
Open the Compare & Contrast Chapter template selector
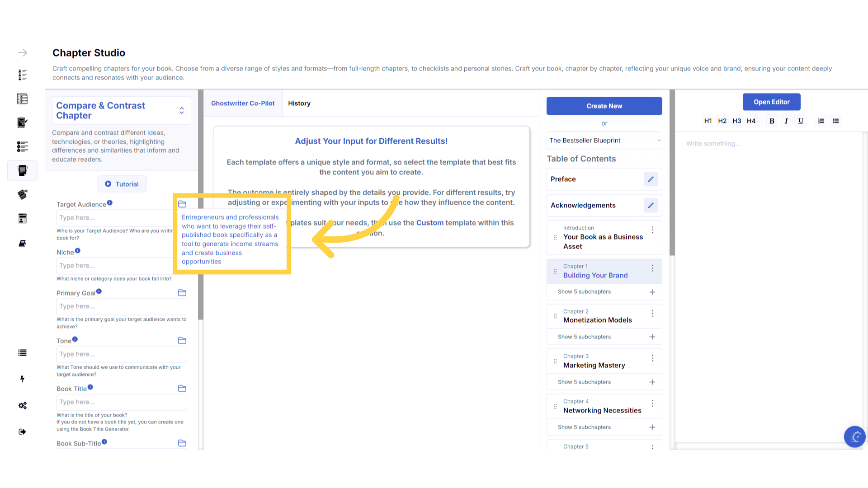(x=181, y=111)
